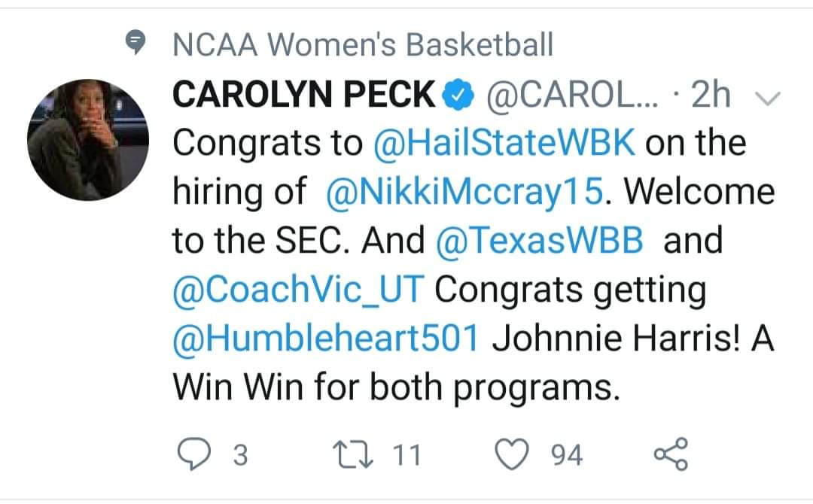Click the blue verified badge

(x=459, y=95)
